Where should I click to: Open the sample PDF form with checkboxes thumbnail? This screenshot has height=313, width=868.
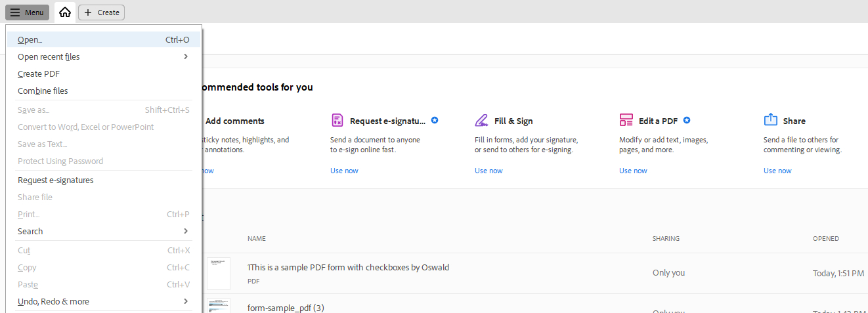point(219,273)
